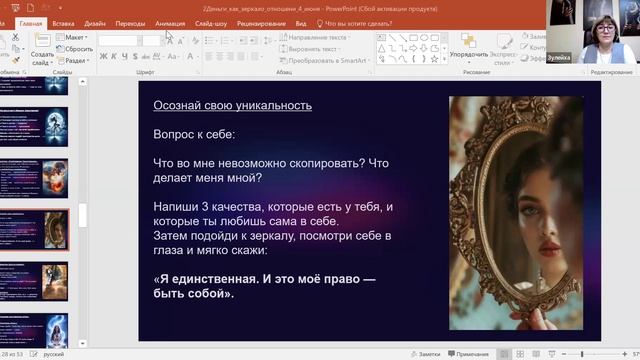Toggle justify text alignment

(x=241, y=56)
